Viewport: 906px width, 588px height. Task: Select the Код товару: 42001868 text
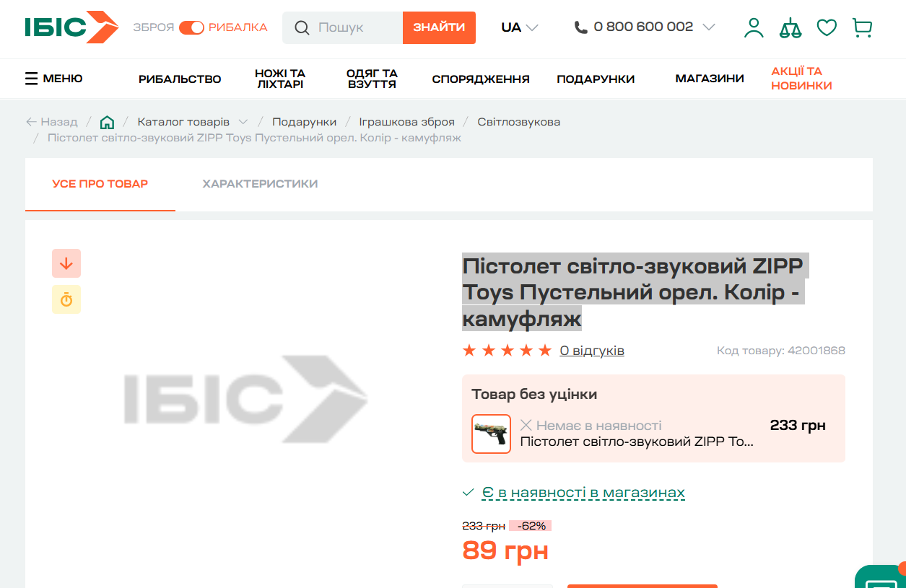[x=780, y=351]
